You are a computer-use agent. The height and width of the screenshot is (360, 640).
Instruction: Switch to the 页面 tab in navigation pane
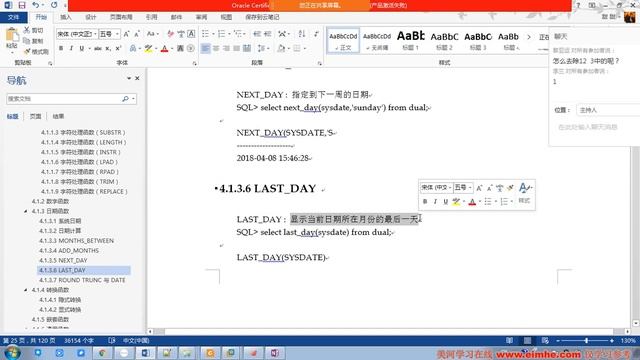pyautogui.click(x=36, y=116)
